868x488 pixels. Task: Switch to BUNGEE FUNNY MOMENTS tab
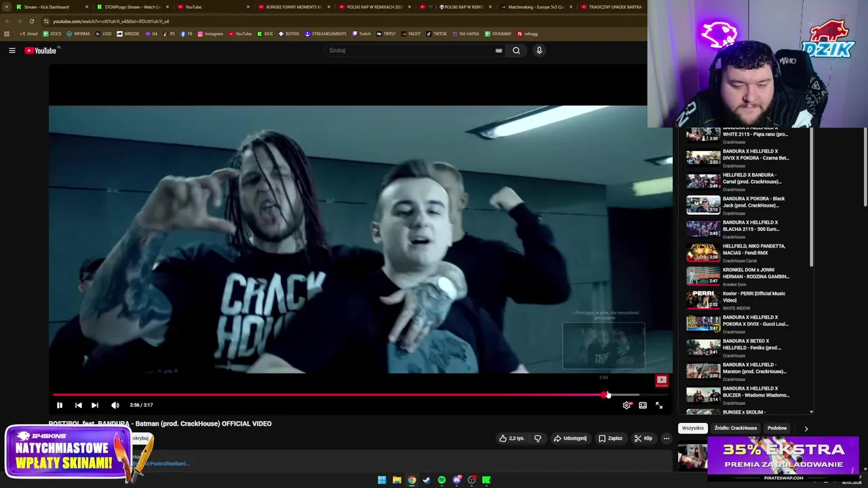pos(294,7)
